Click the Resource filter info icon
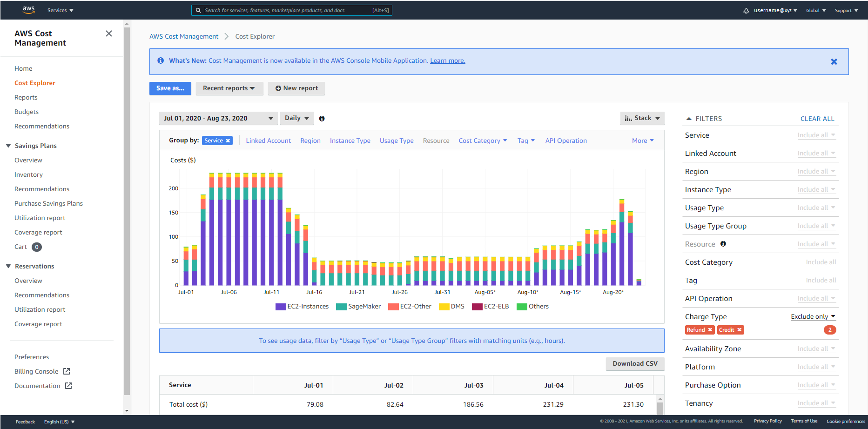Image resolution: width=868 pixels, height=429 pixels. point(723,244)
